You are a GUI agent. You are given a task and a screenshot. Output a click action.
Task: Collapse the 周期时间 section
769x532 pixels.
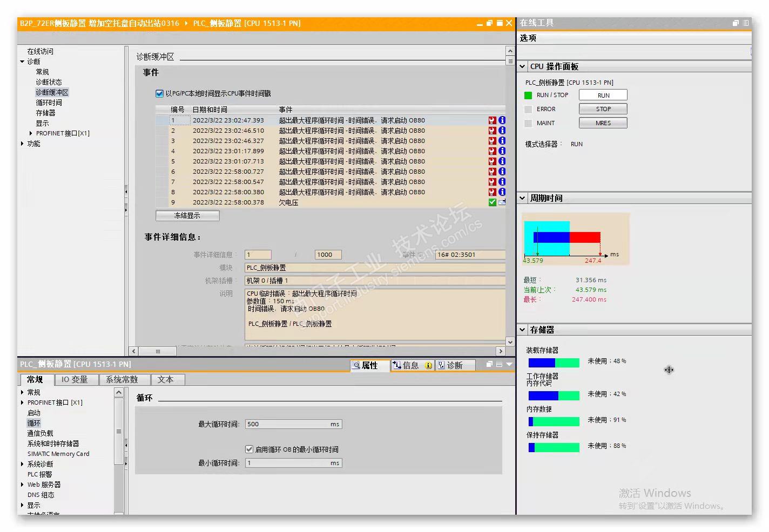coord(522,198)
